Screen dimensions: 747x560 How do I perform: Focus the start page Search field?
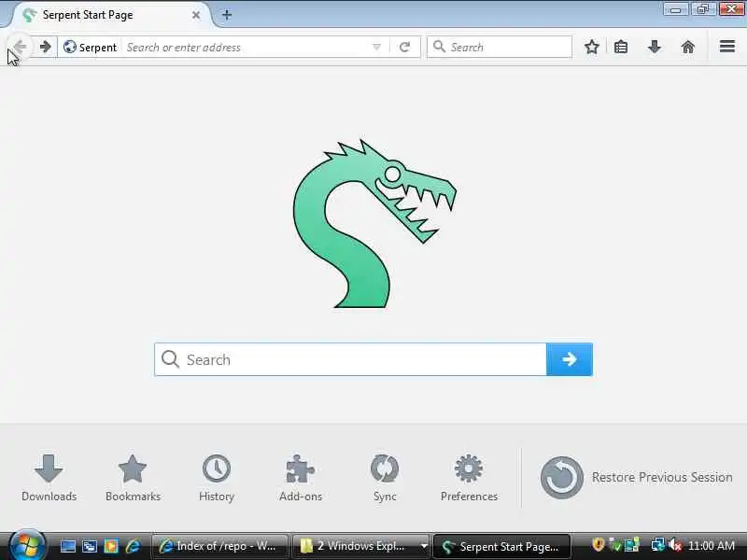[x=350, y=359]
